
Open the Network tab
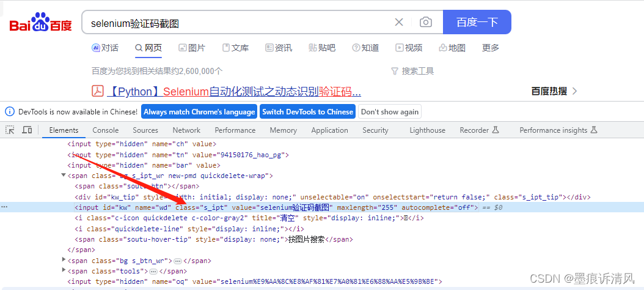click(x=186, y=130)
